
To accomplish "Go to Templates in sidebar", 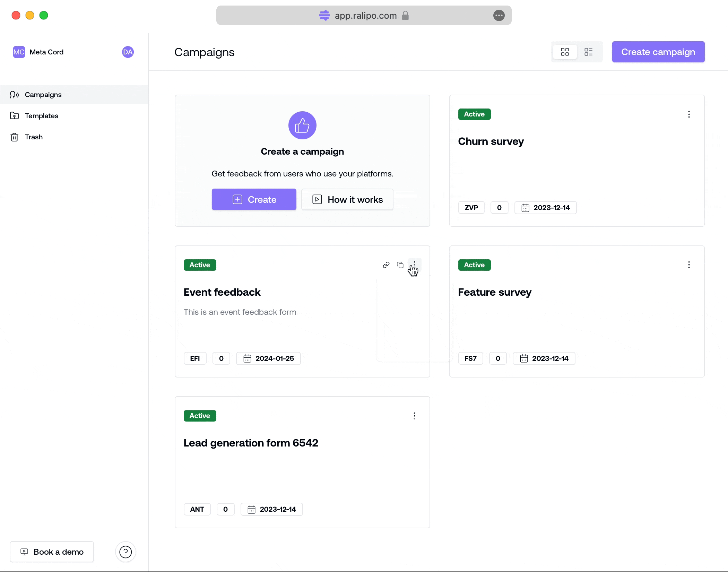I will pyautogui.click(x=41, y=116).
